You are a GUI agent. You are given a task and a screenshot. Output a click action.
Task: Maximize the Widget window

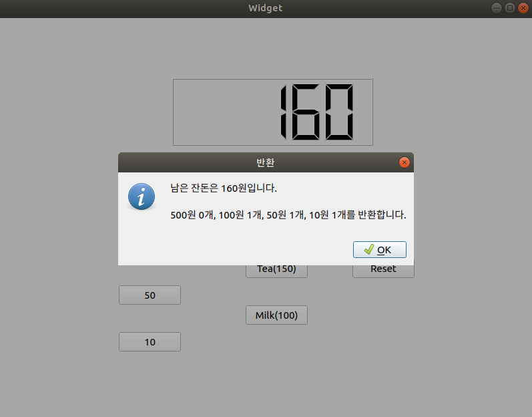[509, 8]
